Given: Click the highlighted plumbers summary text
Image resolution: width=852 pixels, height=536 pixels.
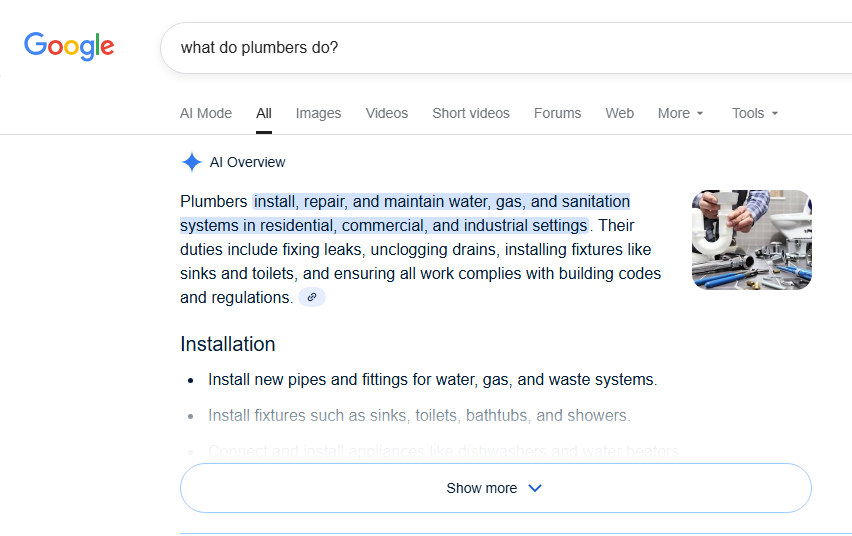Looking at the screenshot, I should 420,213.
